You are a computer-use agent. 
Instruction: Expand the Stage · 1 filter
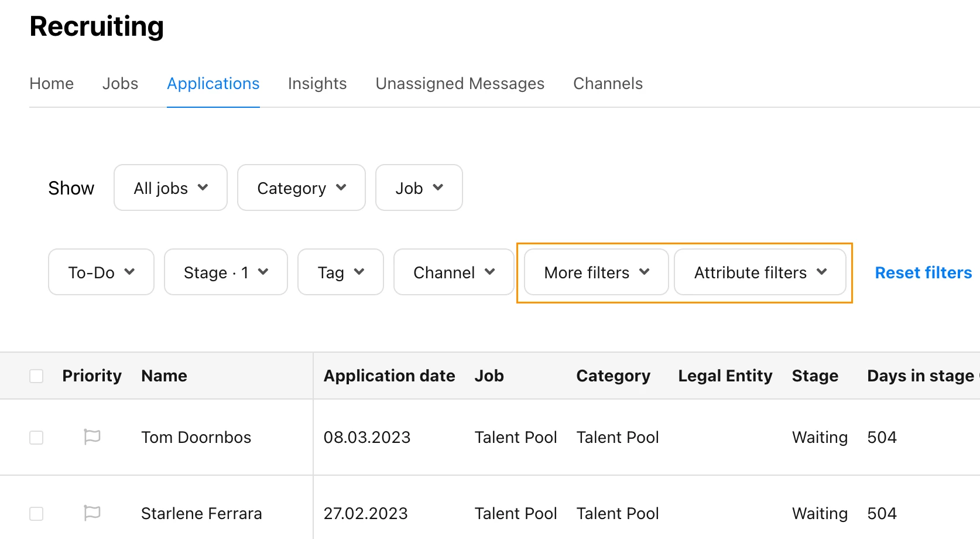pyautogui.click(x=226, y=272)
